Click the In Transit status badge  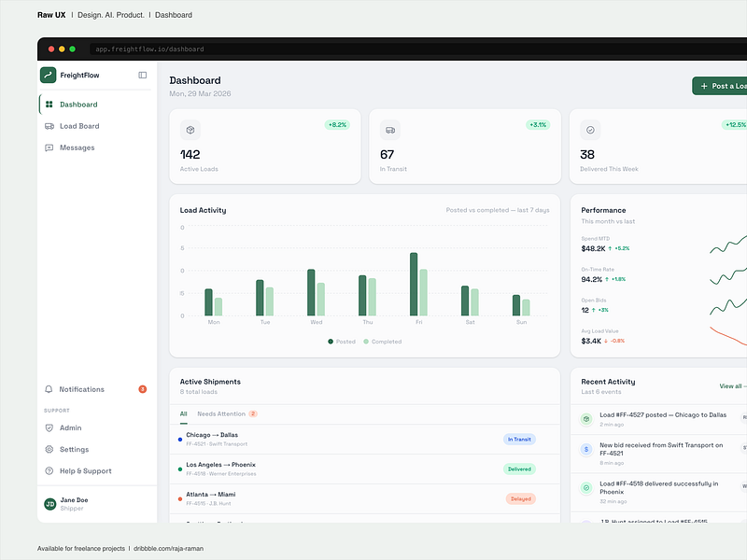click(519, 439)
